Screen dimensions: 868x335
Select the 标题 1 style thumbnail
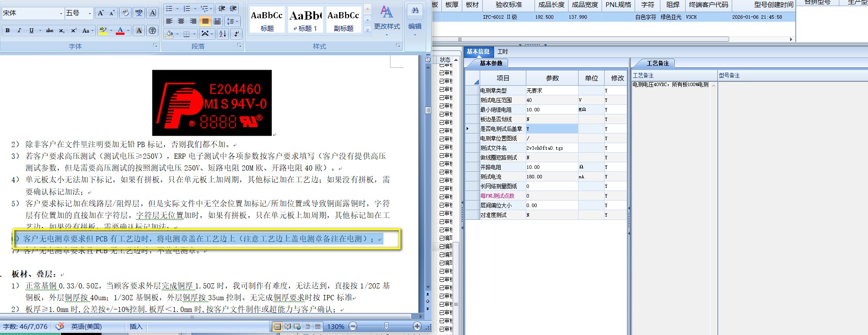click(x=305, y=20)
